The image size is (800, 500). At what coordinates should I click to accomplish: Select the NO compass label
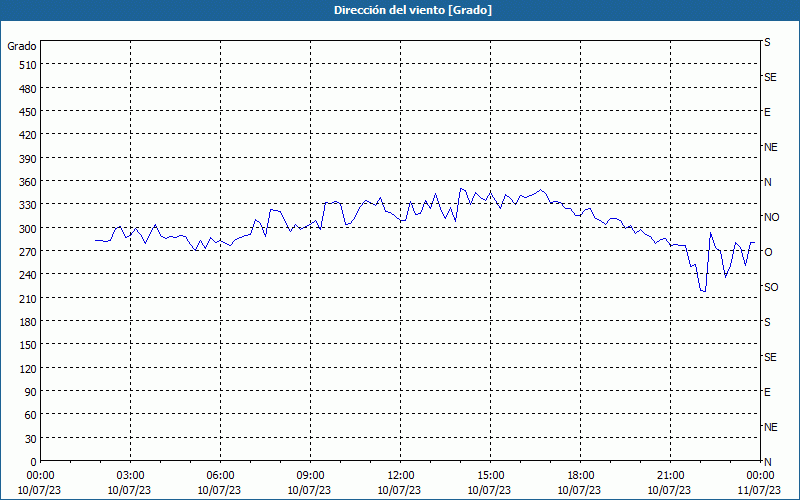tap(771, 217)
